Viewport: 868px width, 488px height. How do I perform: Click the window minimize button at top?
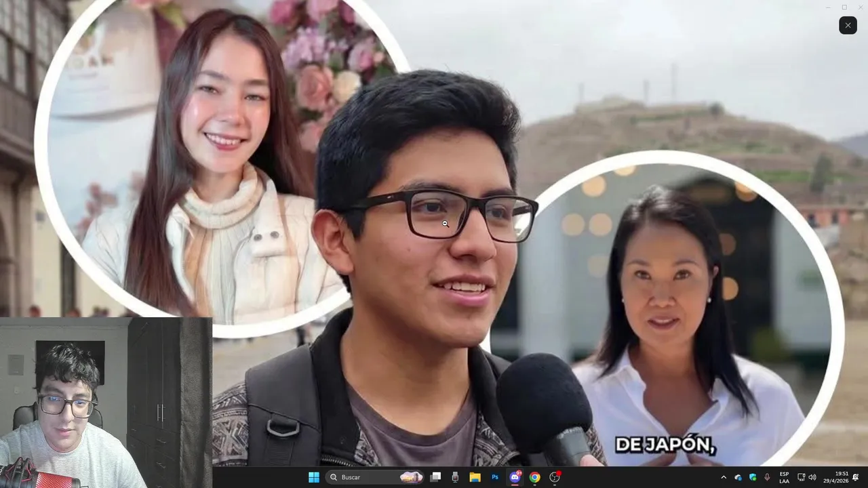coord(827,7)
